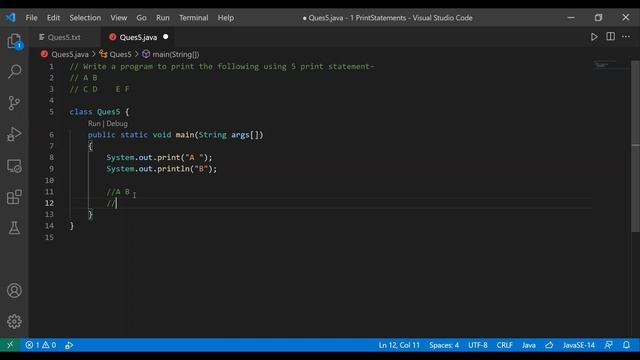
Task: Open the remote window indicator in status bar
Action: pos(10,345)
